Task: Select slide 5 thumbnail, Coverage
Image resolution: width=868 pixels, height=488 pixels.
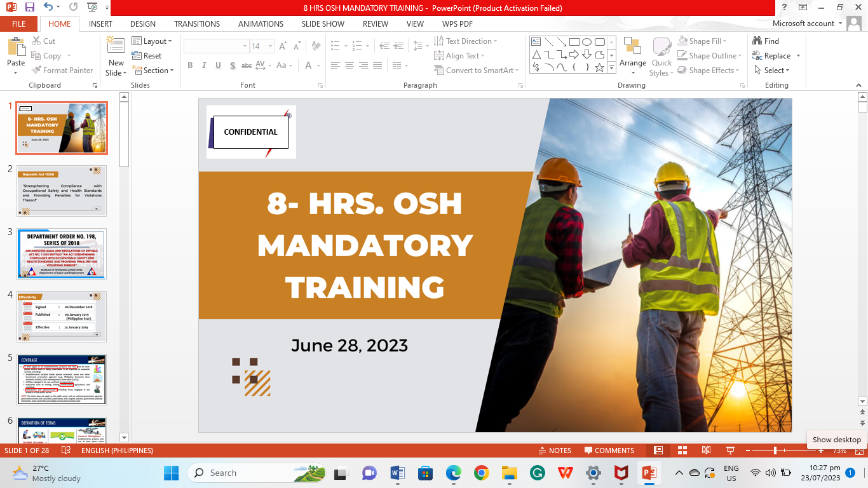Action: coord(62,380)
